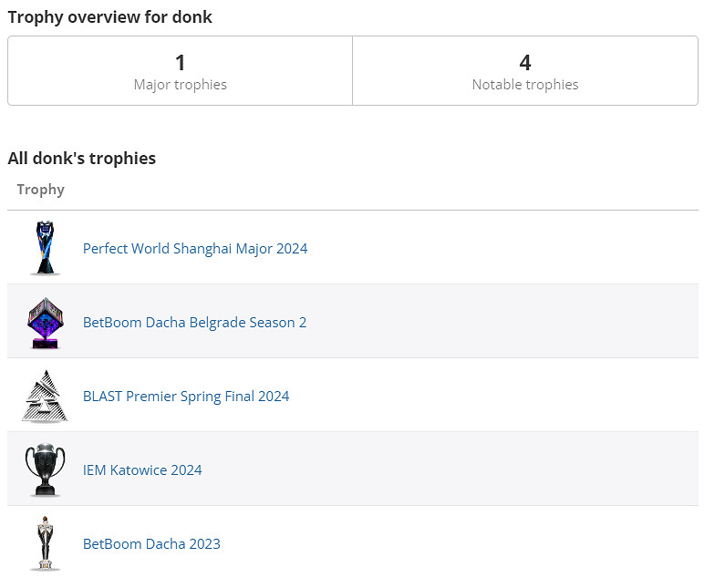The height and width of the screenshot is (588, 704).
Task: Click the BLAST Premier triangle trophy icon
Action: click(45, 396)
